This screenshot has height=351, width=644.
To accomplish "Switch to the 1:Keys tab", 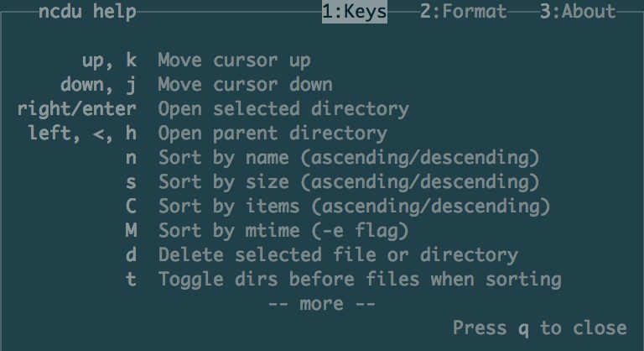I will (x=354, y=12).
